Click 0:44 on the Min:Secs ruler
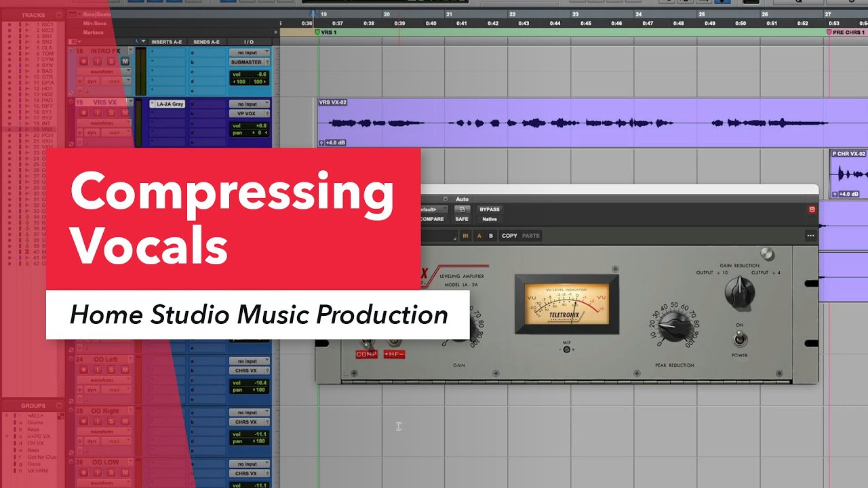The width and height of the screenshot is (868, 488). coord(554,23)
